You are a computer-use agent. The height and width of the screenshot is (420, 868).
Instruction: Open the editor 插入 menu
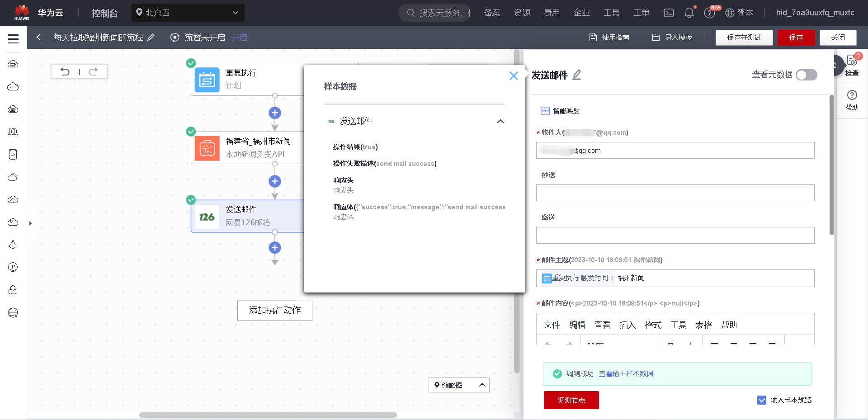[x=627, y=325]
